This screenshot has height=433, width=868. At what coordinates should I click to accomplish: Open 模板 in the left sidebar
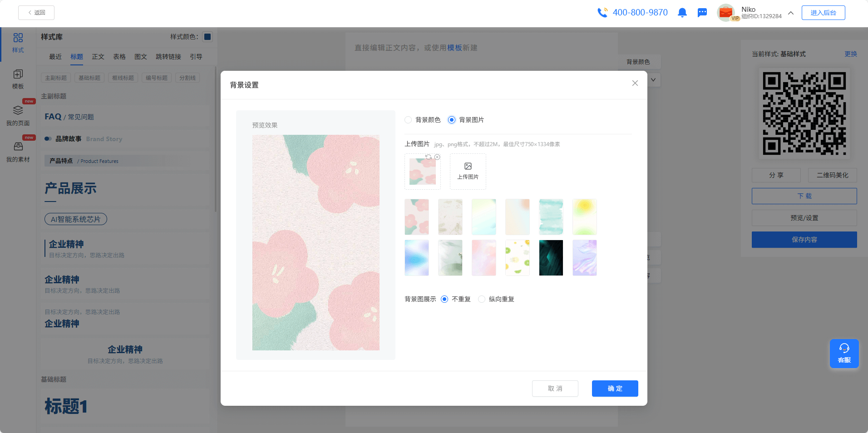pyautogui.click(x=18, y=79)
